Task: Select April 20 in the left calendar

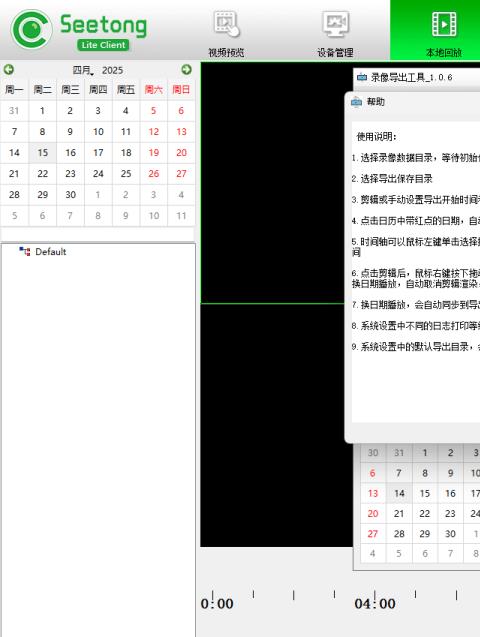Action: click(x=181, y=153)
